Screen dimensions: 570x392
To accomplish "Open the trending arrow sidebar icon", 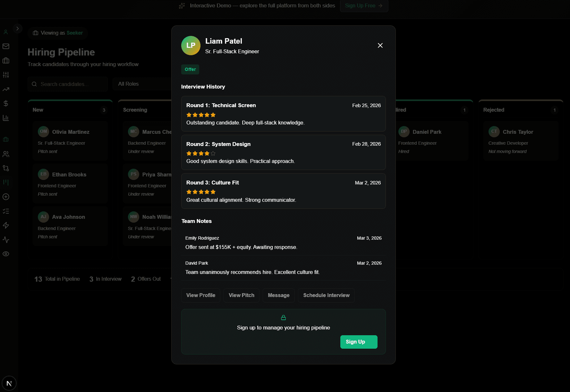I will pos(6,89).
